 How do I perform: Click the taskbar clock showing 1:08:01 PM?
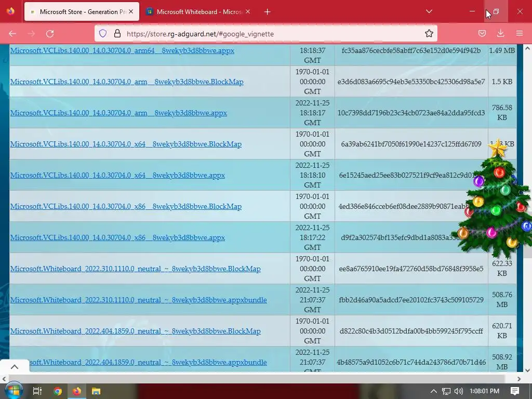point(485,391)
